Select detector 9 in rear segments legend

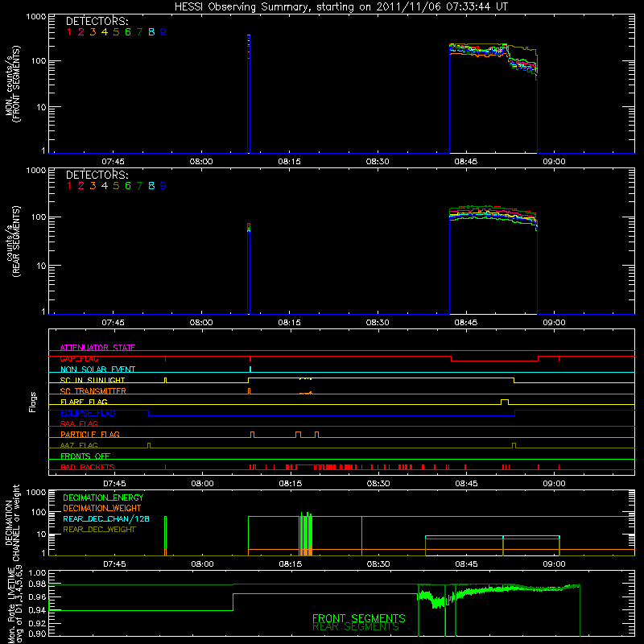coord(163,186)
